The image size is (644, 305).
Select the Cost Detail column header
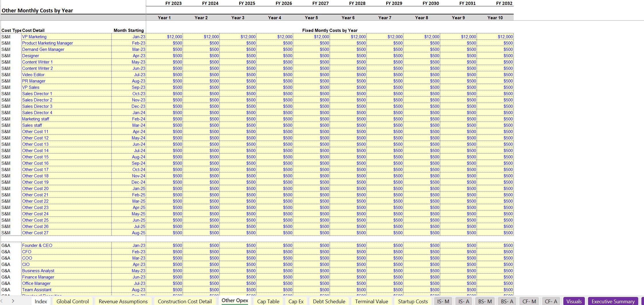point(33,30)
